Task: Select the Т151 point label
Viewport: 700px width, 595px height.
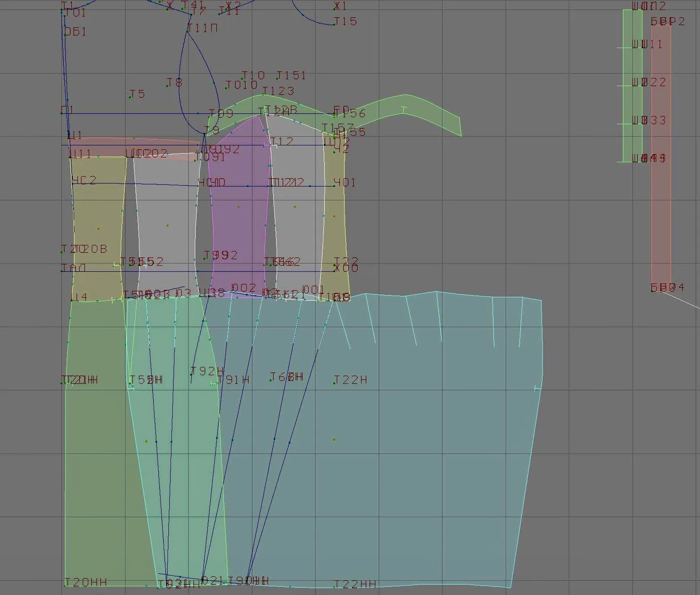Action: click(x=292, y=75)
